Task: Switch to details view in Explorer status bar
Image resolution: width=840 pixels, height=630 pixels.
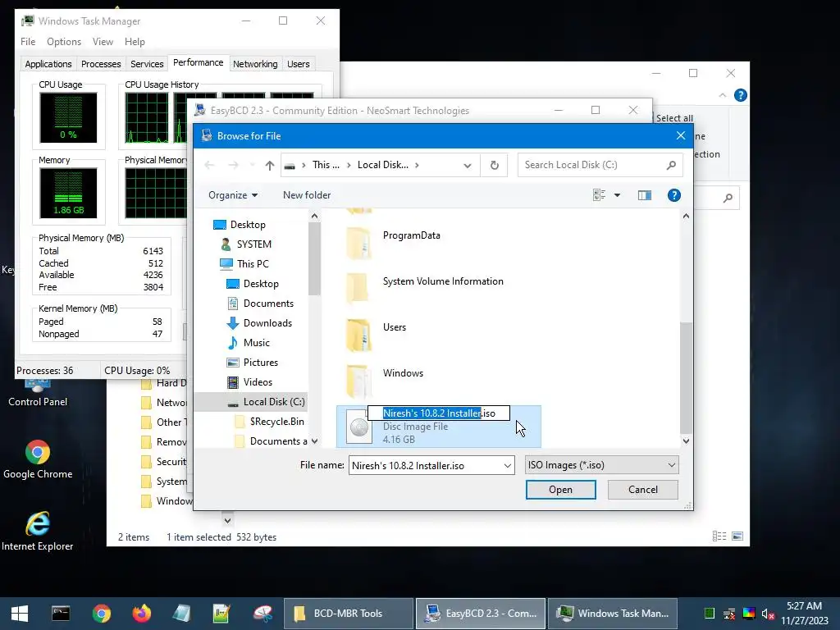Action: pos(719,536)
